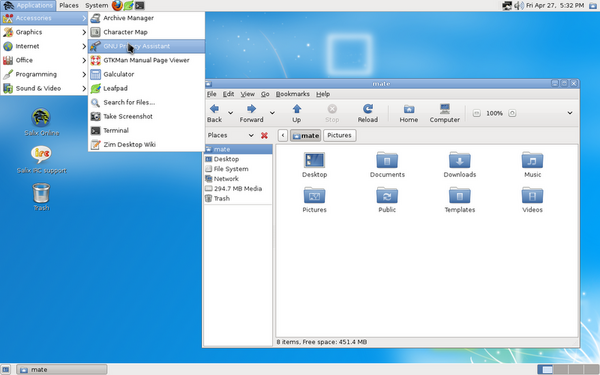Click the mate path bar button

click(305, 135)
